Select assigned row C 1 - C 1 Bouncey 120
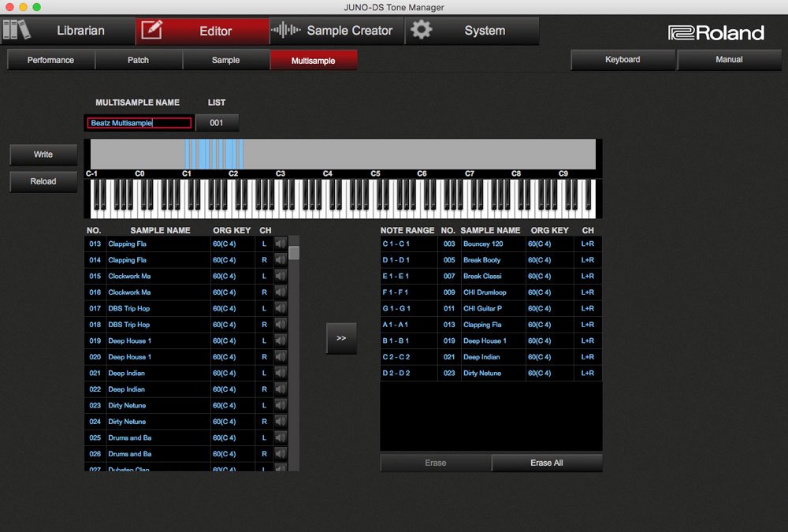Image resolution: width=788 pixels, height=532 pixels. (491, 244)
